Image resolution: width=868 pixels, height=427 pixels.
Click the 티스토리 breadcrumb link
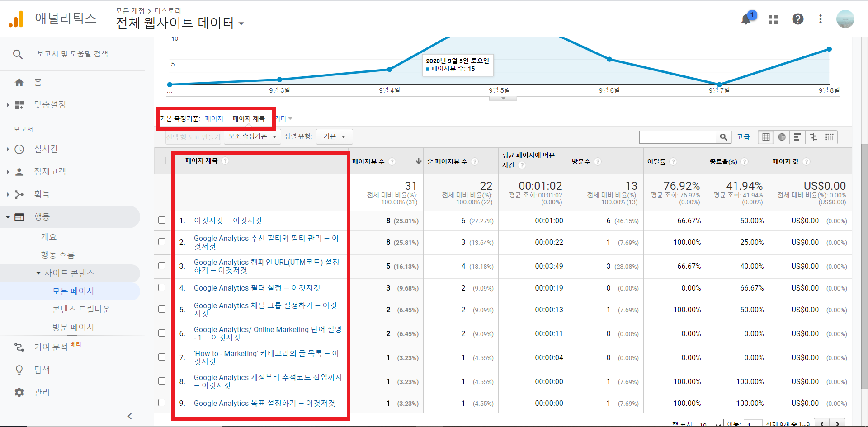167,10
